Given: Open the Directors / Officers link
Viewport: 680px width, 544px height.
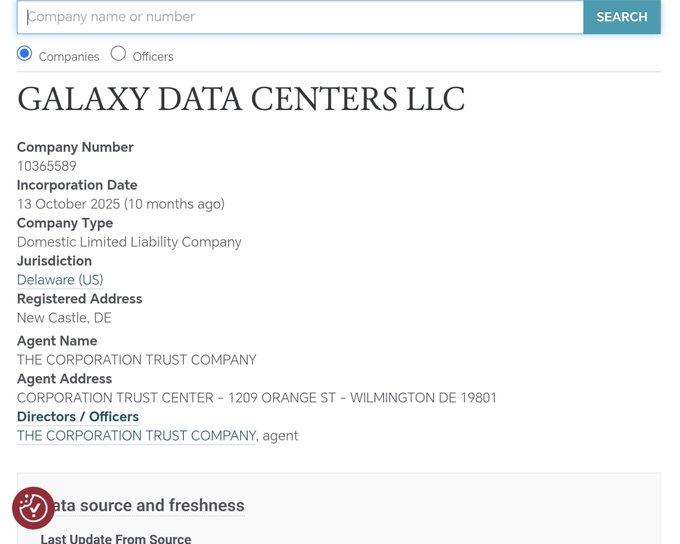Looking at the screenshot, I should point(78,416).
